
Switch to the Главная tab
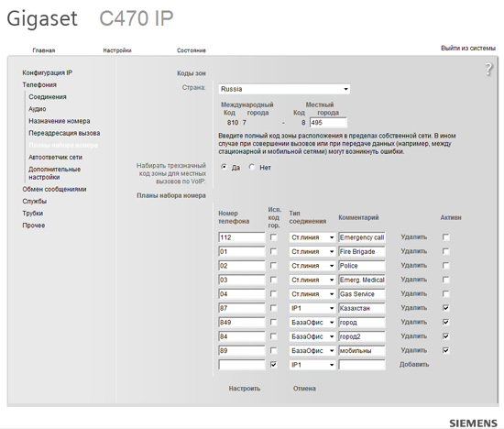click(44, 50)
